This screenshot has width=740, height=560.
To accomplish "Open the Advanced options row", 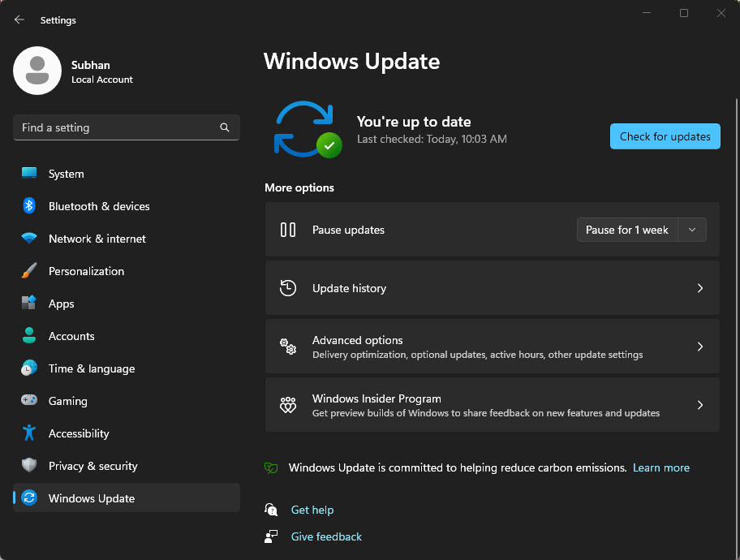I will [x=493, y=347].
